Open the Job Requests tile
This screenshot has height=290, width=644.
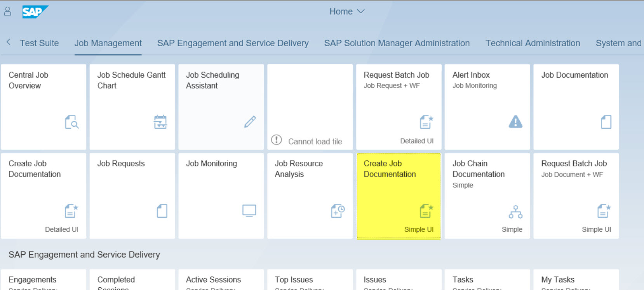coord(132,196)
